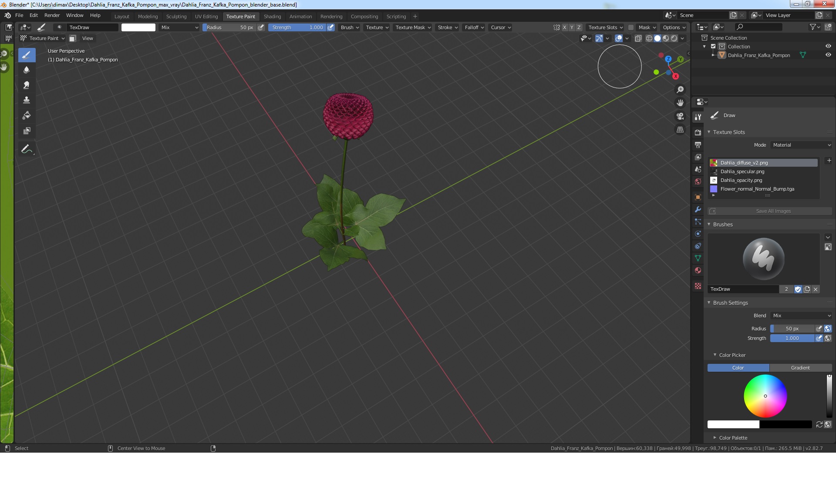Collapse the Brush Settings panel
This screenshot has height=504, width=836.
coord(730,302)
